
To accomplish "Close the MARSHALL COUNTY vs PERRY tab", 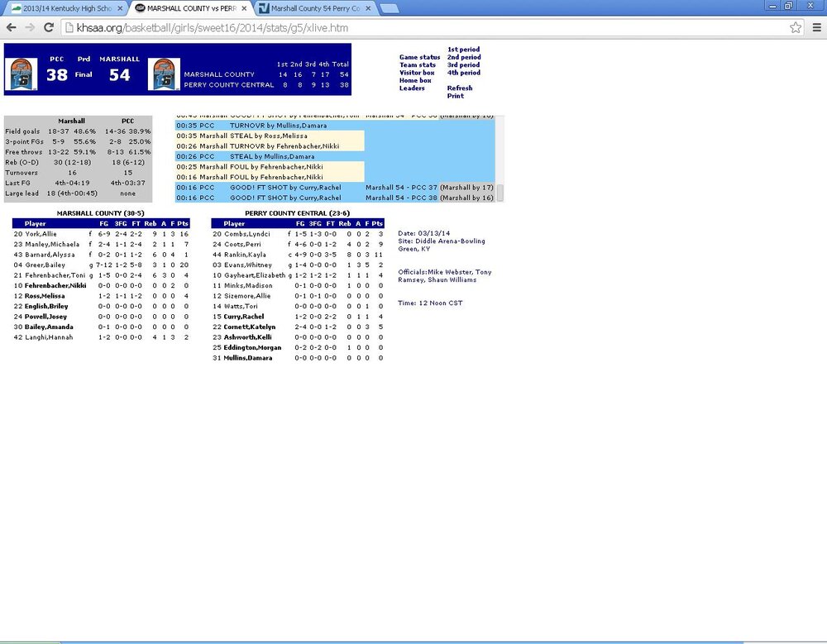I will tap(244, 8).
